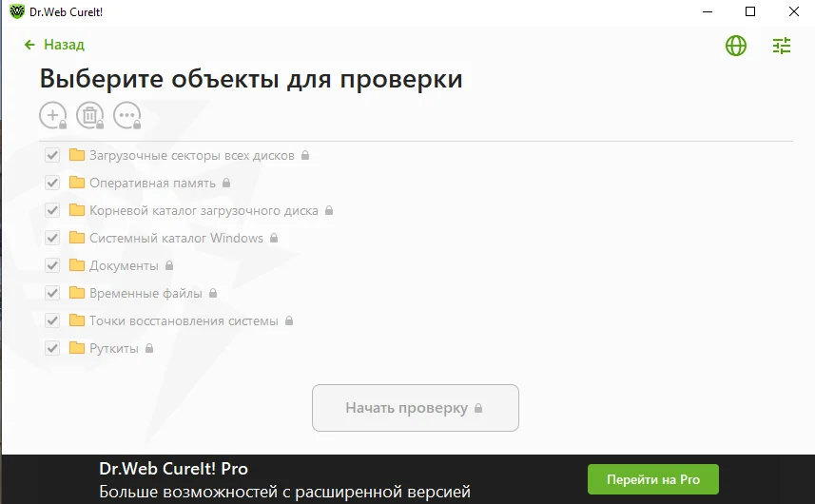The image size is (815, 504).
Task: Select the Оперативная память label
Action: coord(152,183)
